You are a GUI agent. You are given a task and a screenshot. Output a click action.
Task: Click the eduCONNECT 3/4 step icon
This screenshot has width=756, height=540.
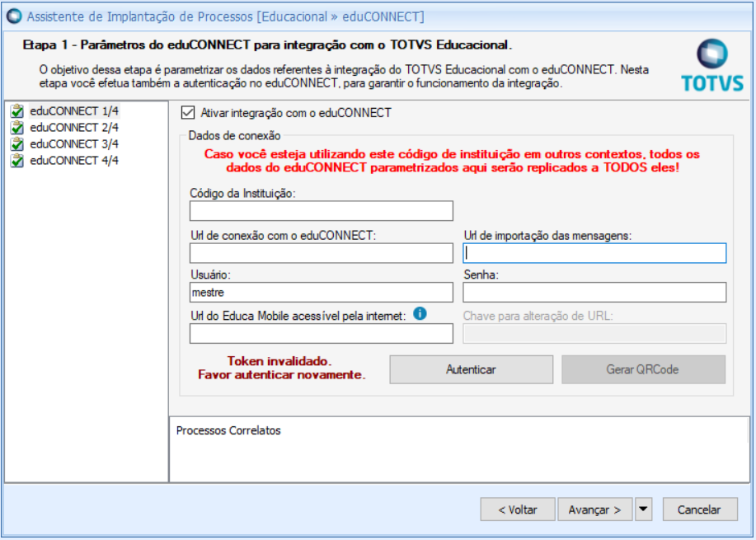[x=17, y=143]
